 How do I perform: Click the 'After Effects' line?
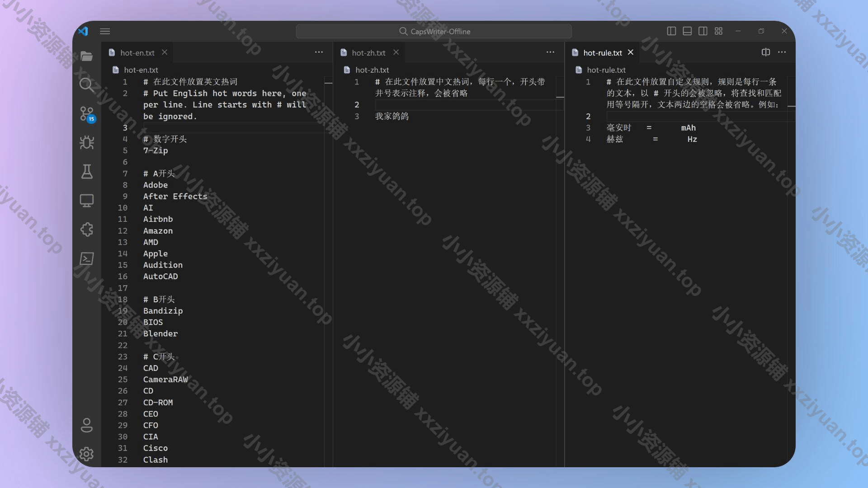point(175,196)
